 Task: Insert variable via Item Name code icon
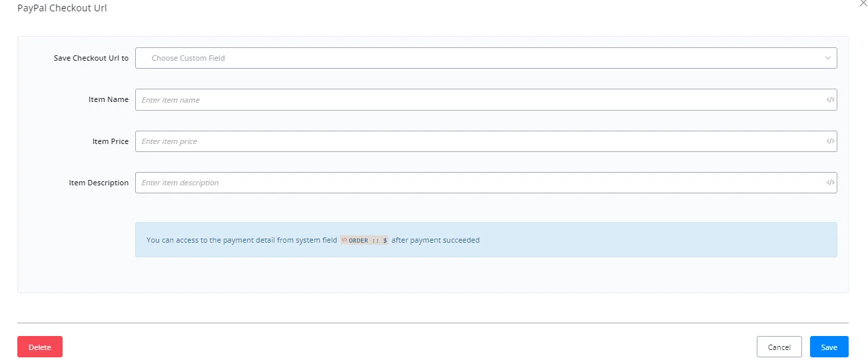pyautogui.click(x=830, y=100)
